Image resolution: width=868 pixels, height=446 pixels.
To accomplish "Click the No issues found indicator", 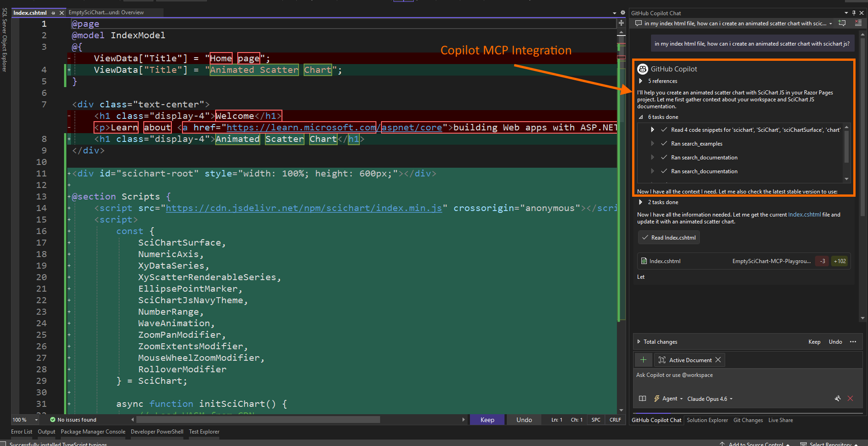I will point(74,420).
